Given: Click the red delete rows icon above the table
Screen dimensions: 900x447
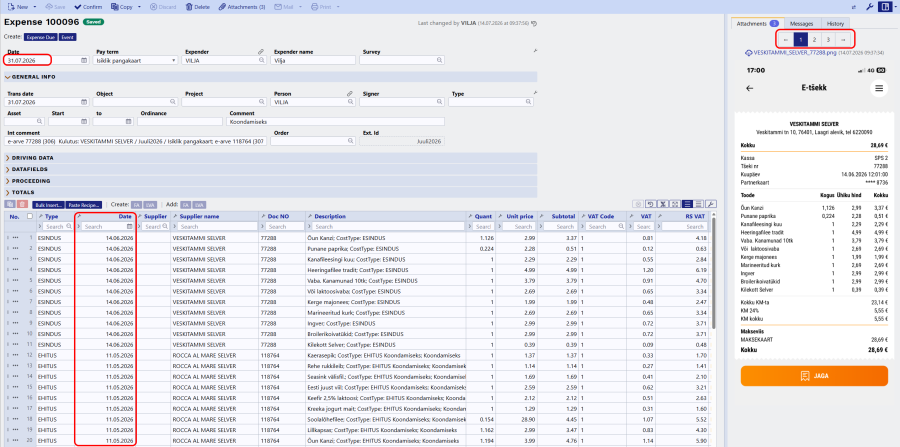Looking at the screenshot, I should 22,204.
